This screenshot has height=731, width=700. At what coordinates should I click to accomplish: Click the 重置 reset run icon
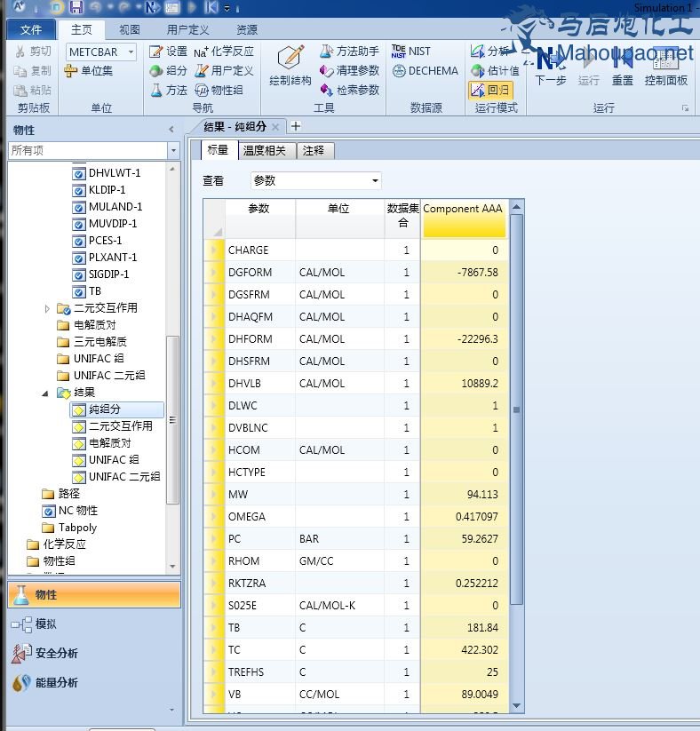click(623, 64)
